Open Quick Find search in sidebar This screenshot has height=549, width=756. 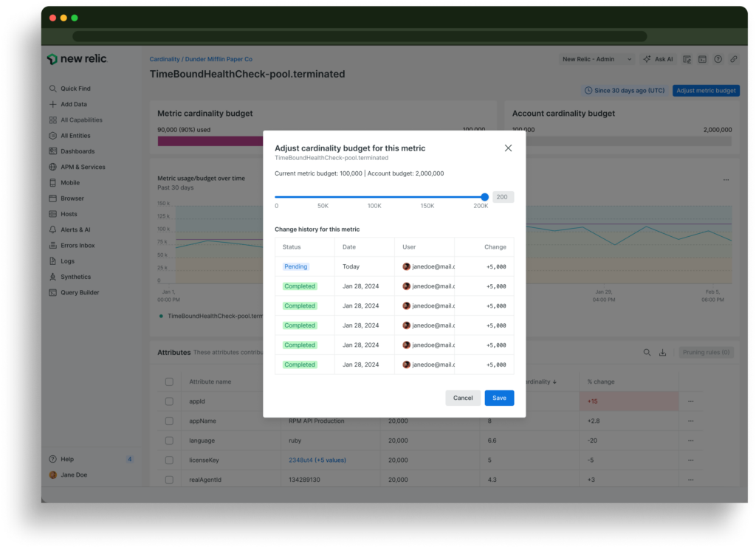(70, 89)
